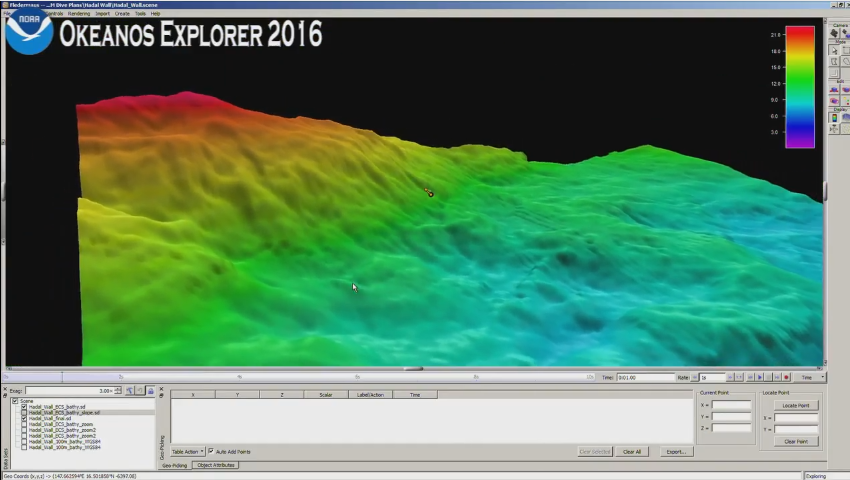Screen dimensions: 850x480
Task: Open the Help menu
Action: click(x=156, y=14)
